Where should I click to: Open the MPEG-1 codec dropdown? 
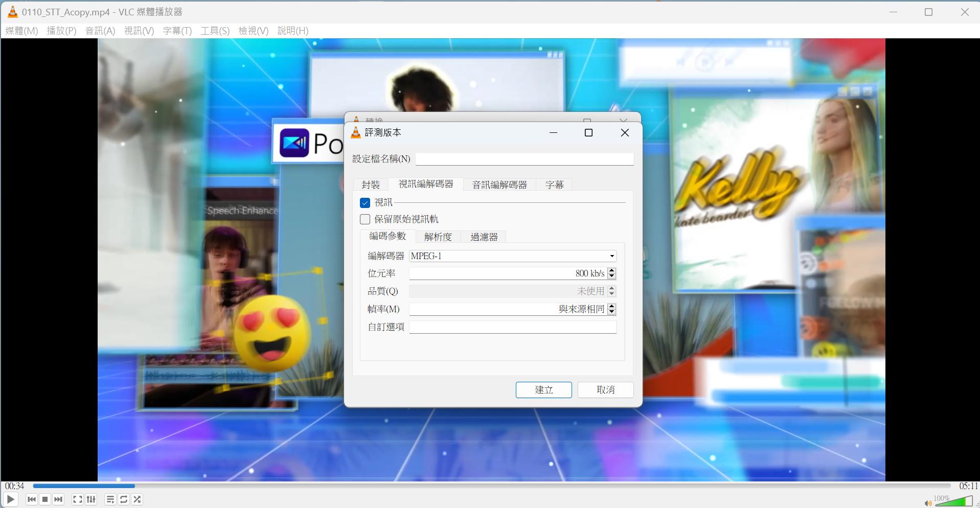pyautogui.click(x=611, y=256)
